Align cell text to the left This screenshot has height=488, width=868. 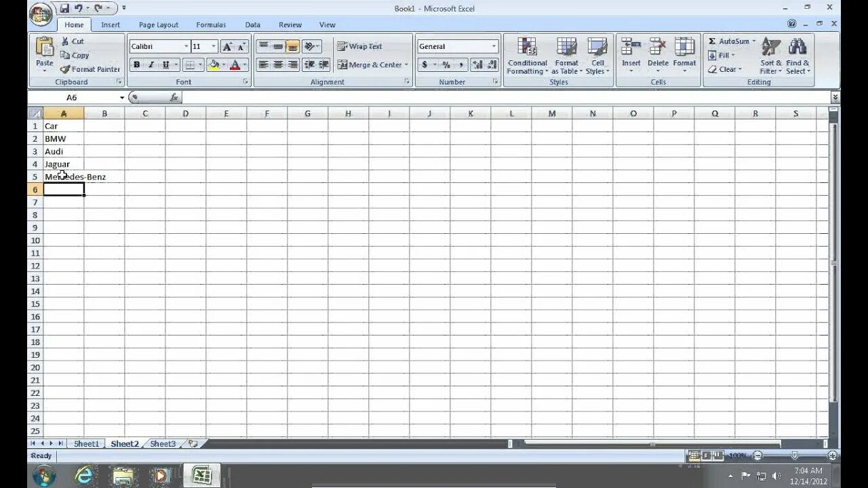point(263,65)
